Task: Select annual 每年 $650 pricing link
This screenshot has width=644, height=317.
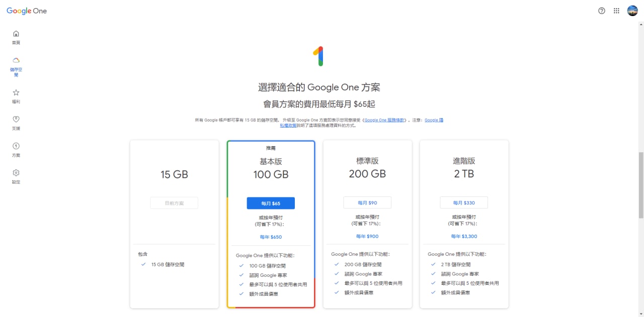Action: click(x=271, y=237)
